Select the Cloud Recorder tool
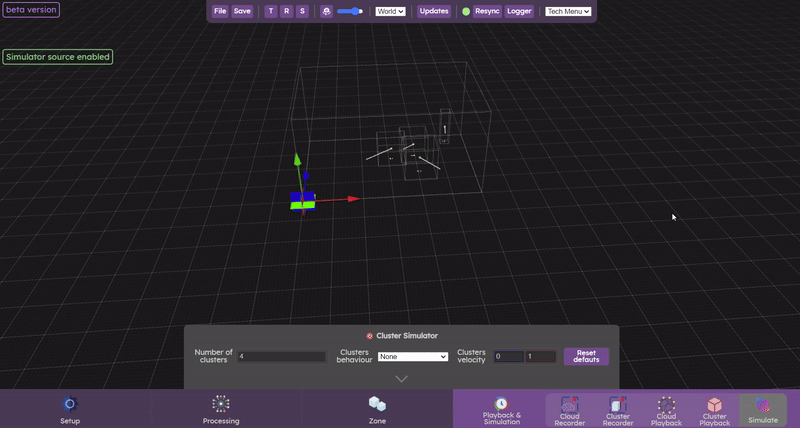This screenshot has width=800, height=428. [570, 405]
